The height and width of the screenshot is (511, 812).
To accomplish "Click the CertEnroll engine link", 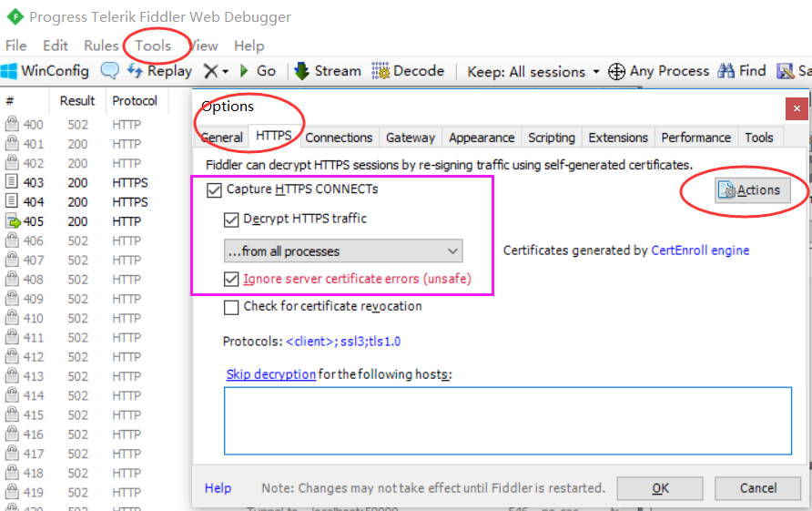I will pos(700,250).
